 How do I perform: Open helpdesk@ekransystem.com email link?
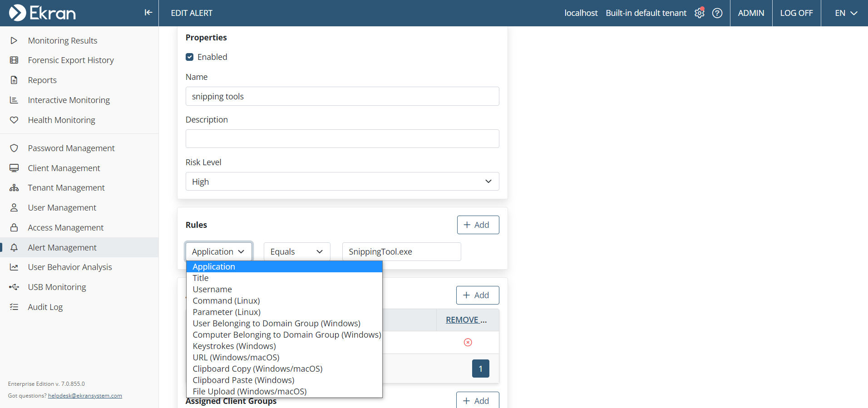pyautogui.click(x=85, y=396)
